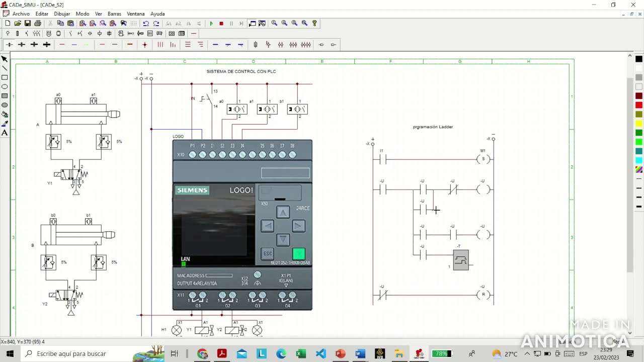The width and height of the screenshot is (644, 362).
Task: Undo the last action
Action: click(146, 23)
